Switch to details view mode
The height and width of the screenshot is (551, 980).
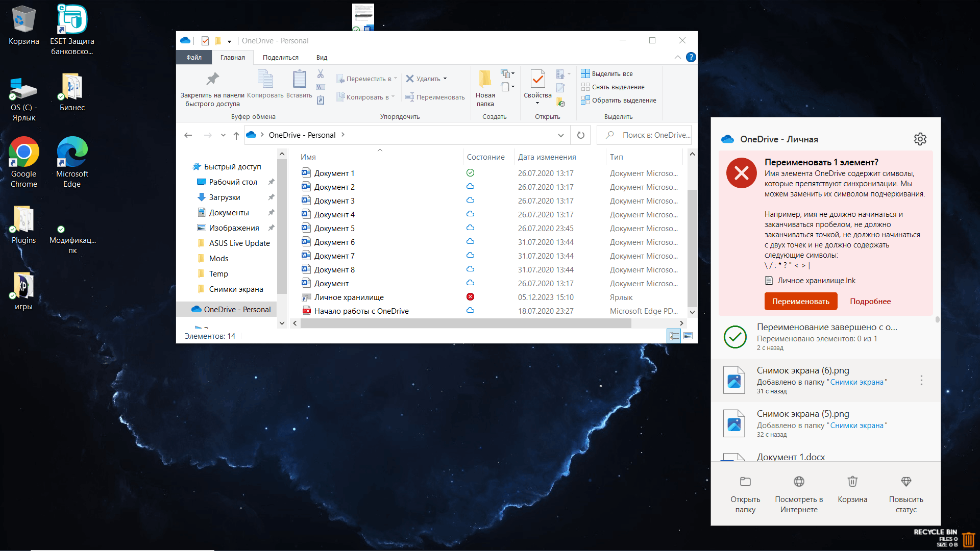click(x=674, y=336)
